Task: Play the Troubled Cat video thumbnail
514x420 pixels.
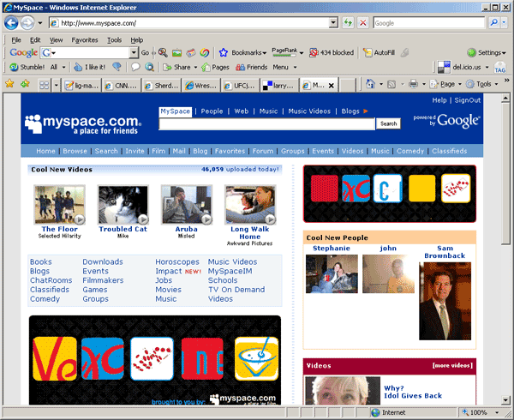Action: click(123, 205)
